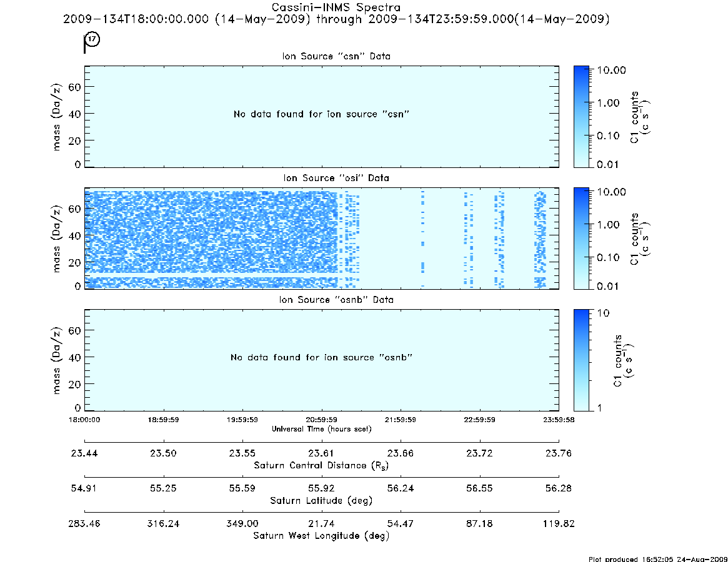Screen dimensions: 728x562
Task: Click distance value 23.61
Action: (x=321, y=453)
